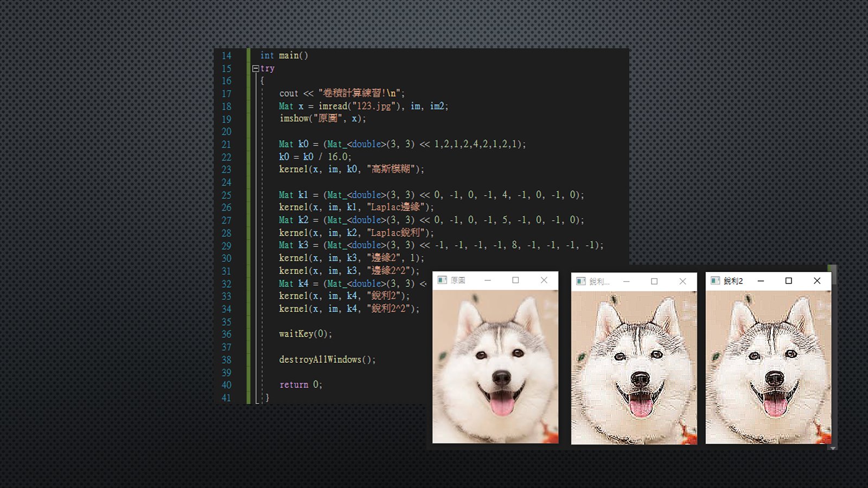Close the 原圖 image window
The height and width of the screenshot is (488, 868).
[x=544, y=280]
